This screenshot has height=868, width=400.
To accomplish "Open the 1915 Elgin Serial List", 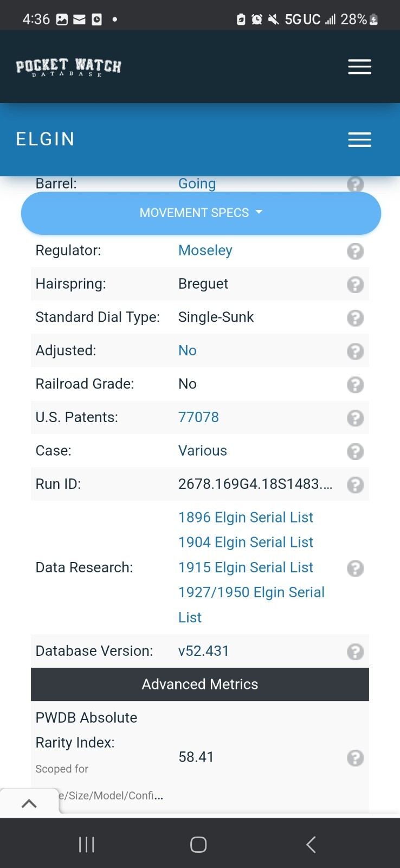I will click(x=246, y=567).
